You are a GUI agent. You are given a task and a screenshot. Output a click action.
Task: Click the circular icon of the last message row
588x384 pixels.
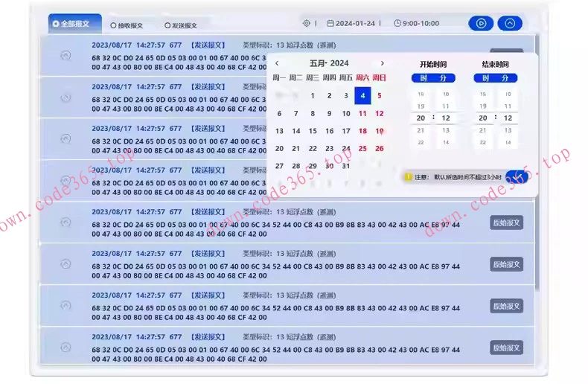(65, 348)
